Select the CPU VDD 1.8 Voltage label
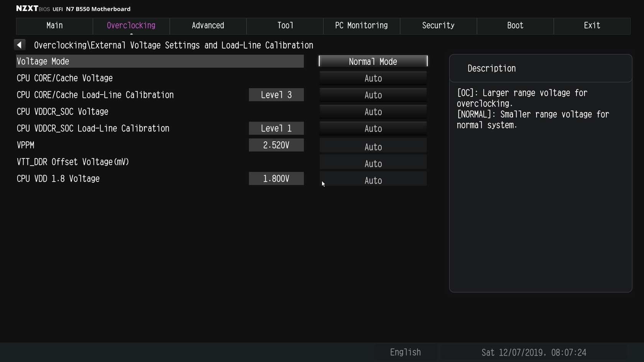The width and height of the screenshot is (644, 362). (x=58, y=179)
